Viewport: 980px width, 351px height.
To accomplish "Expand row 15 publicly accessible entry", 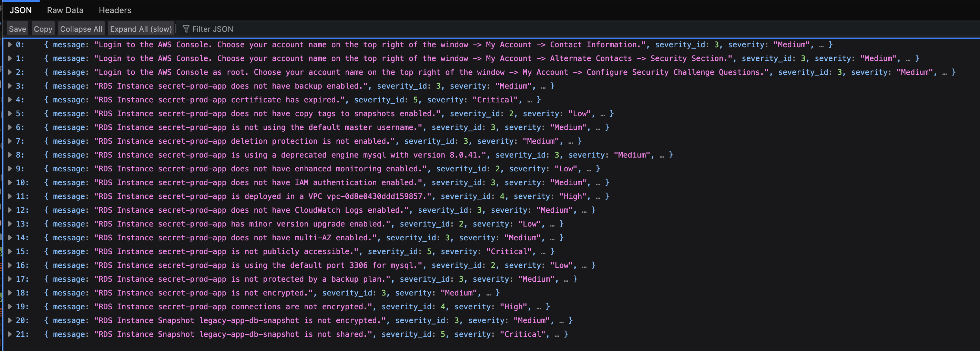I will pyautogui.click(x=10, y=252).
